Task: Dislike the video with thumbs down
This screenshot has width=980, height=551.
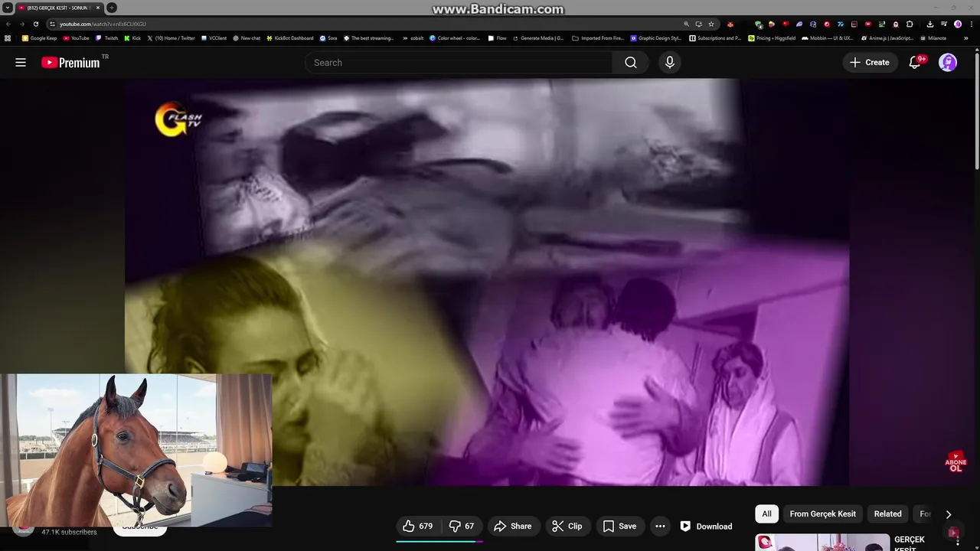Action: click(462, 526)
